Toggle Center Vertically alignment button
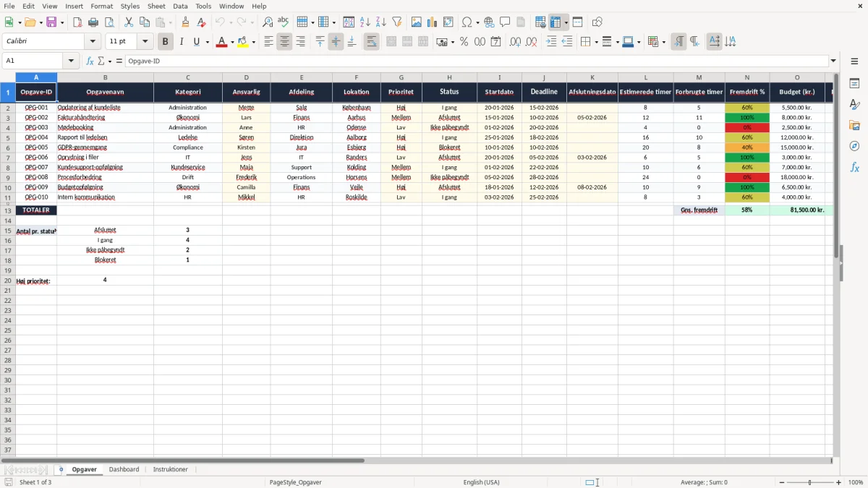Image resolution: width=868 pixels, height=488 pixels. tap(336, 42)
